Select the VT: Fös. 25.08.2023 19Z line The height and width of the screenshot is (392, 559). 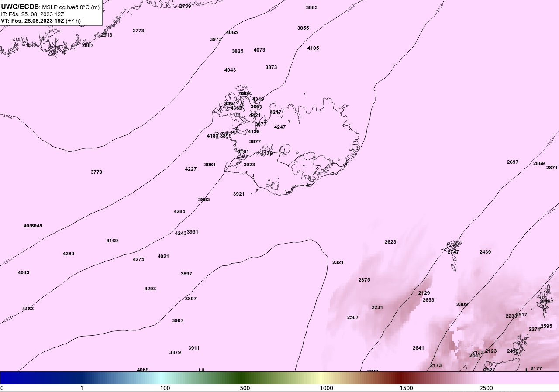point(41,21)
